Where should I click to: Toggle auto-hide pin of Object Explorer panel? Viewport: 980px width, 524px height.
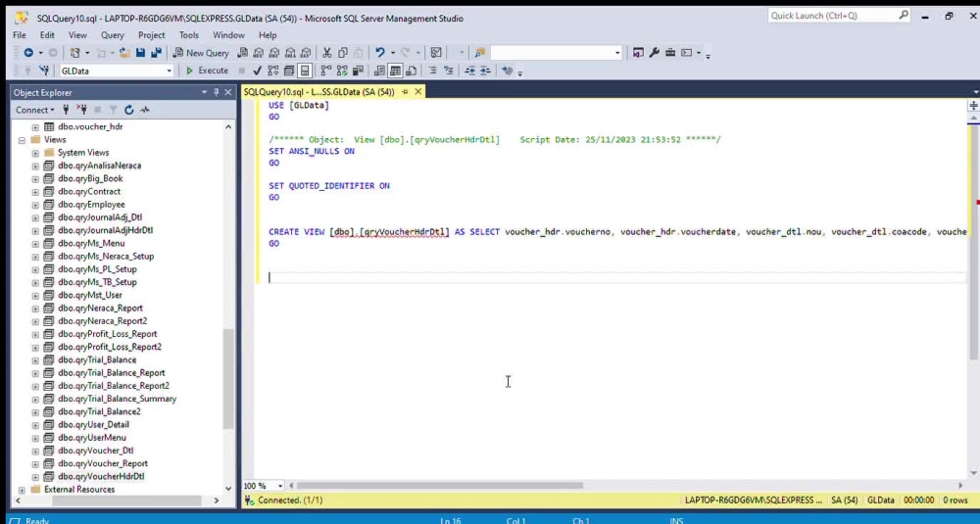217,92
